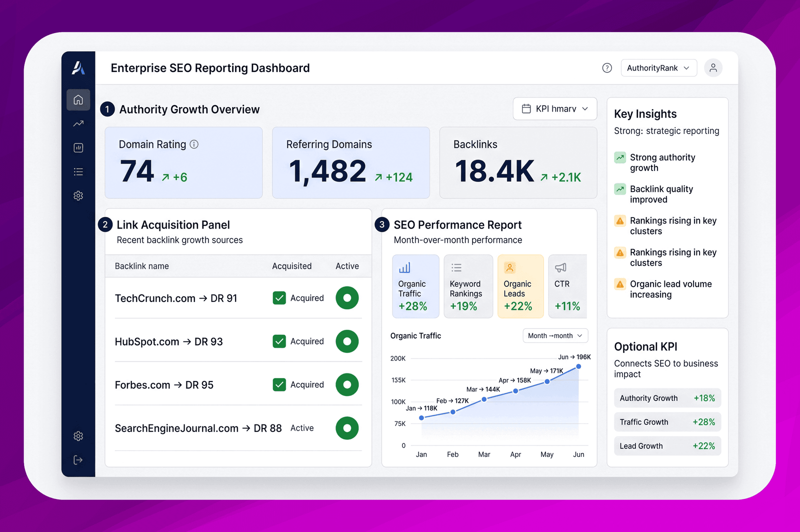The image size is (800, 532).
Task: Open the list view sidebar icon
Action: coord(78,171)
